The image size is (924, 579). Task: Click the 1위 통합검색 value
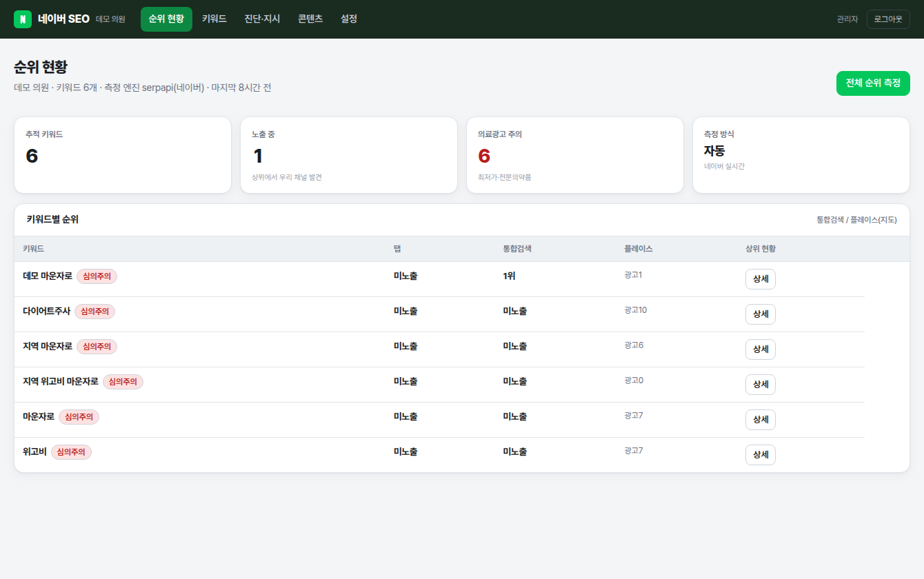click(510, 276)
